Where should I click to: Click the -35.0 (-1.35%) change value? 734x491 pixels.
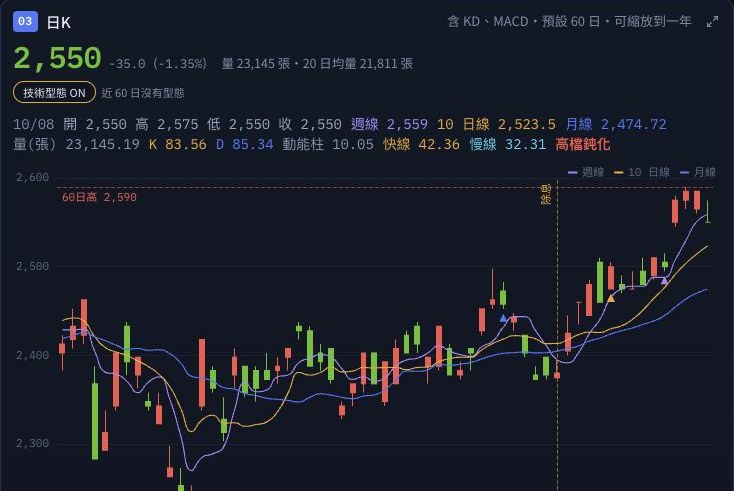(x=158, y=64)
